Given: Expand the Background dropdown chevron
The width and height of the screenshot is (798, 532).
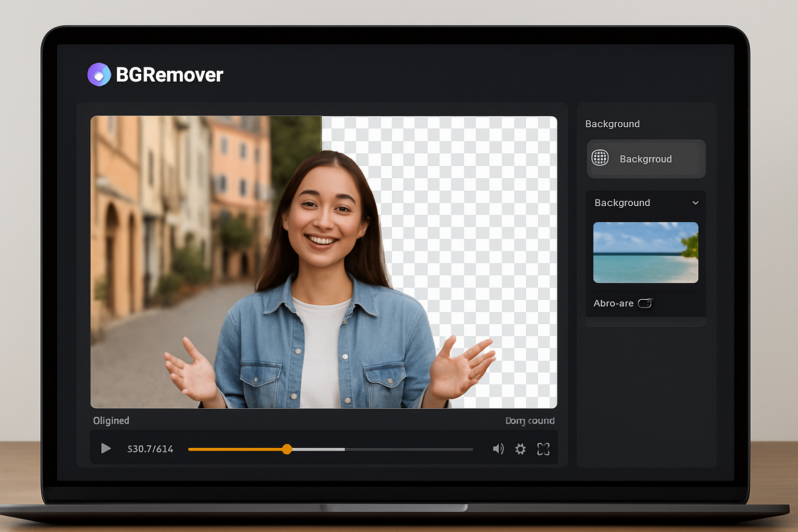Looking at the screenshot, I should pos(696,203).
